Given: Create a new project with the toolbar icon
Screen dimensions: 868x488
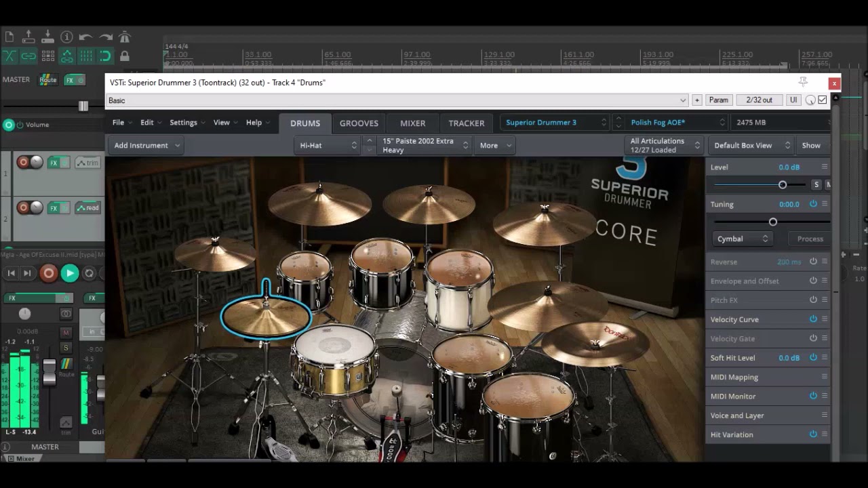Looking at the screenshot, I should pyautogui.click(x=9, y=37).
